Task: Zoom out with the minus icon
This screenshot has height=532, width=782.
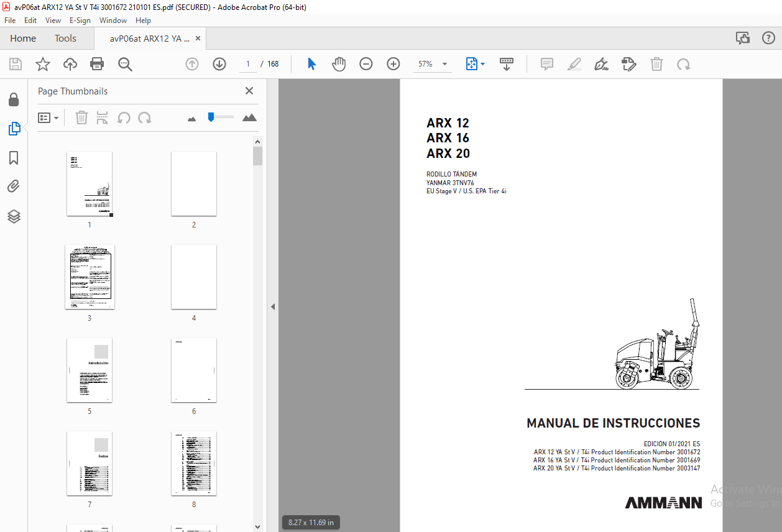Action: pos(366,64)
